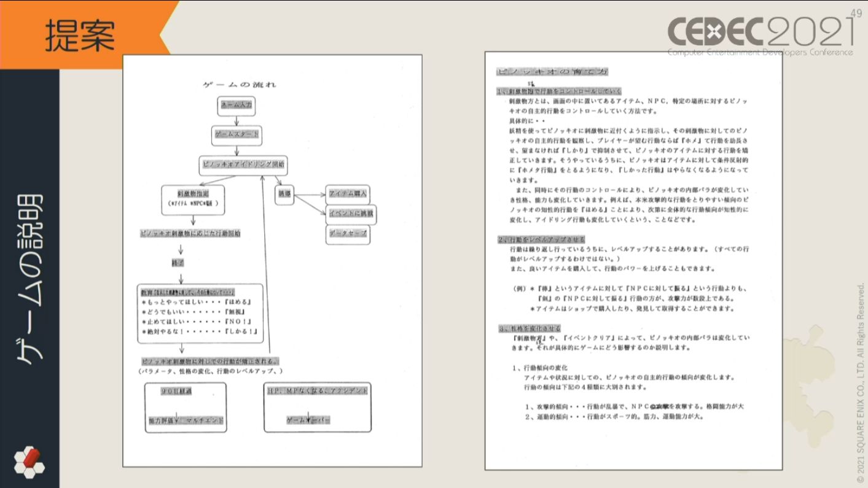This screenshot has width=868, height=488.
Task: Click the 行動が矯正される text line
Action: 210,361
